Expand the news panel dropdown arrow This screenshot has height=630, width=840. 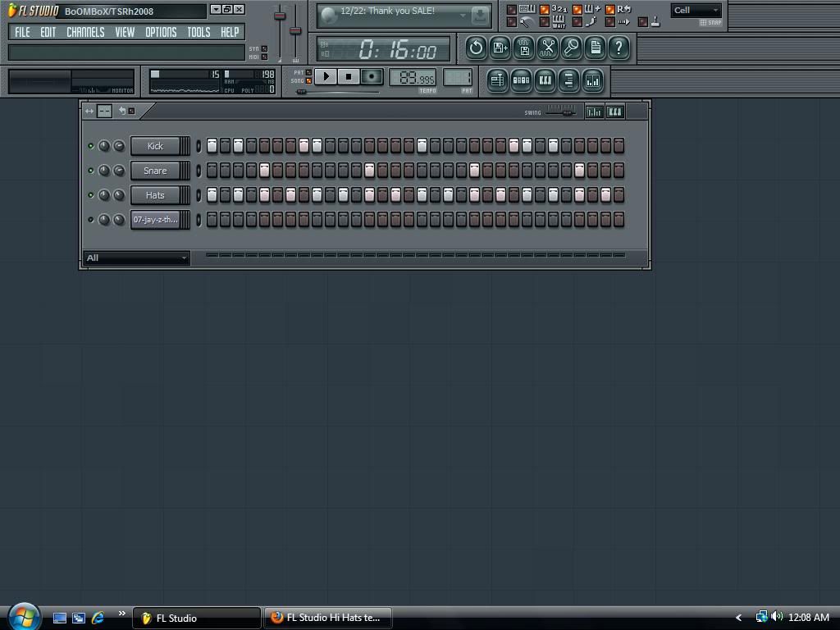(463, 16)
